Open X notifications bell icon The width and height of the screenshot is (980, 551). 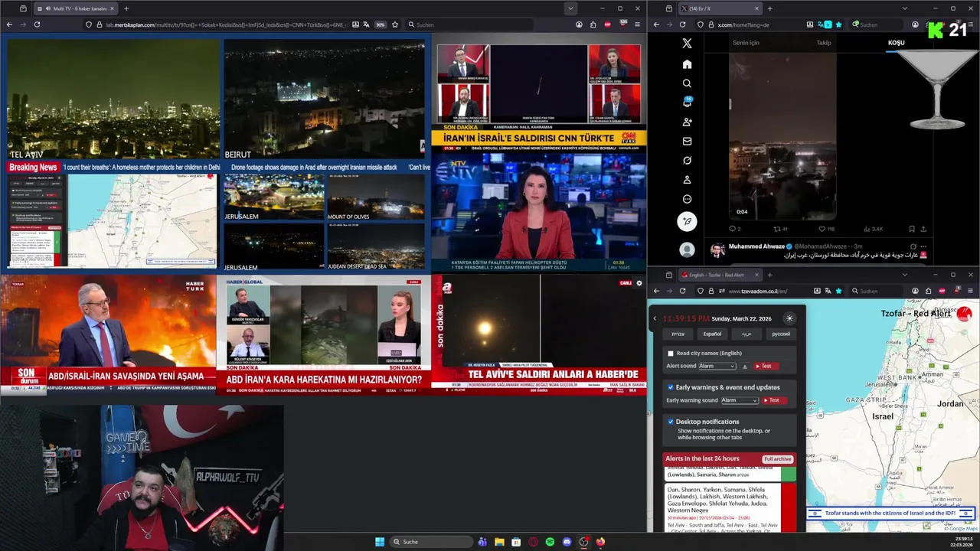[687, 103]
